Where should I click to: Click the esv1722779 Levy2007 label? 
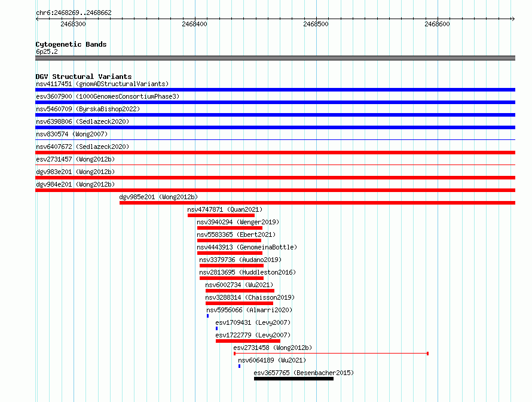[253, 335]
